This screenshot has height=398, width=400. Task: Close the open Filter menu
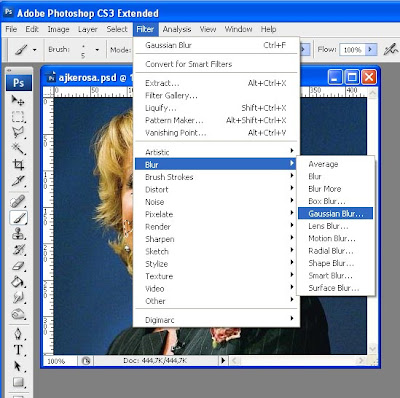(145, 29)
